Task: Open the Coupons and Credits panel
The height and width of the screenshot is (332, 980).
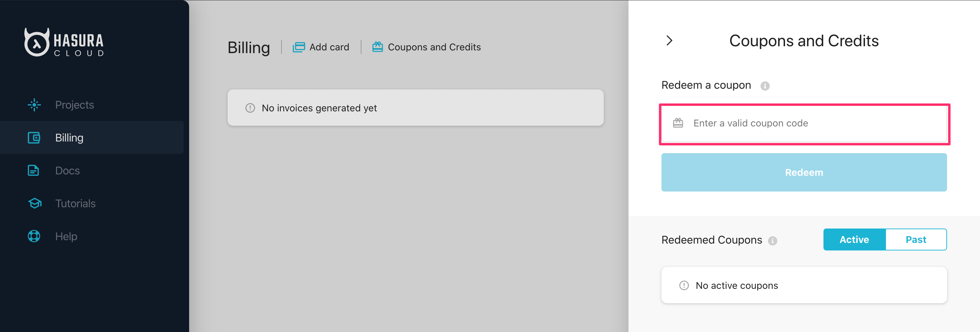Action: click(426, 47)
